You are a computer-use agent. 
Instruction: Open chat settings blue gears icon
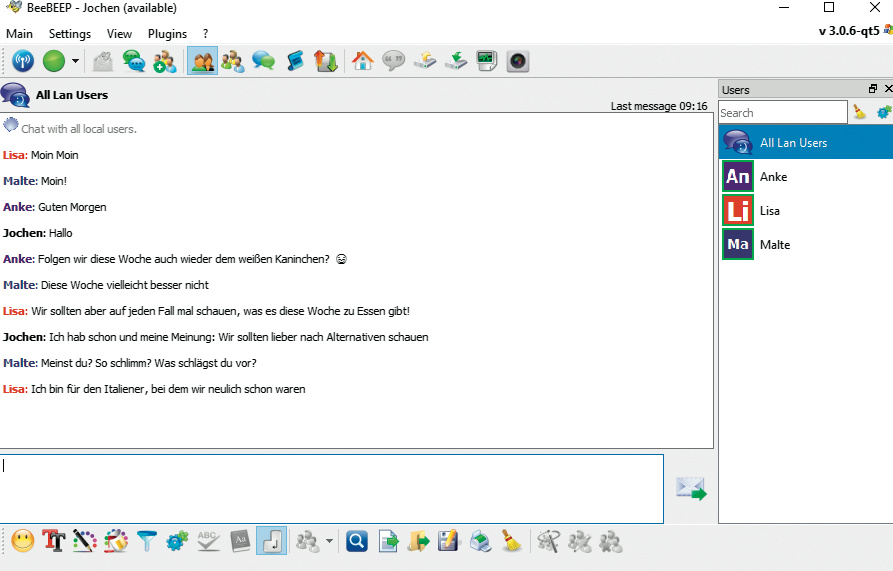pyautogui.click(x=177, y=541)
